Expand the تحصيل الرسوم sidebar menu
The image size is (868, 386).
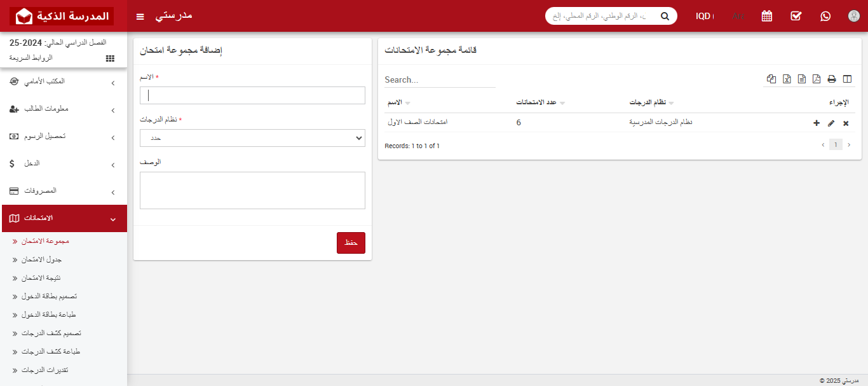click(64, 137)
